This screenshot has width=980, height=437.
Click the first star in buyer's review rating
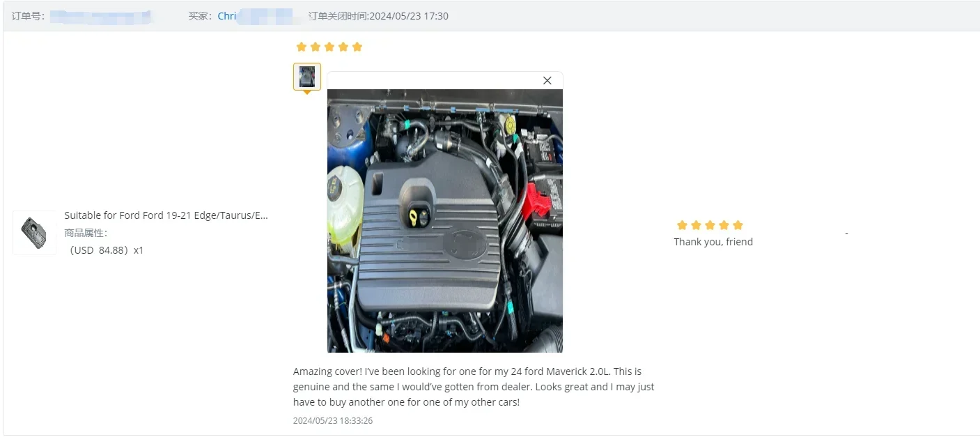coord(302,47)
